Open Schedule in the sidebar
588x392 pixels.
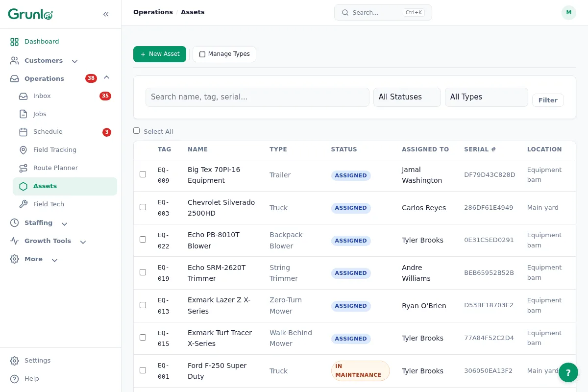[x=65, y=132]
